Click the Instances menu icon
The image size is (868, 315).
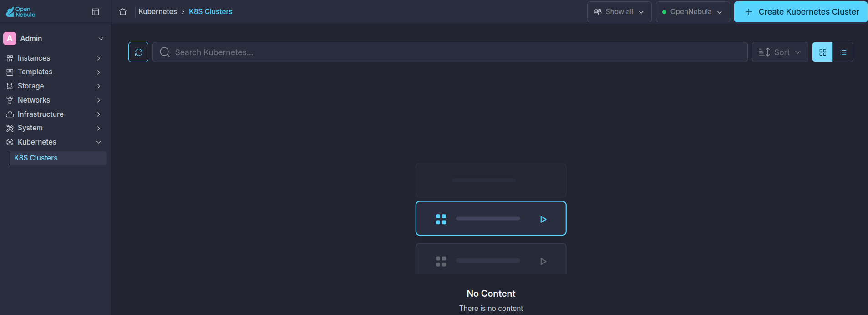pos(10,58)
